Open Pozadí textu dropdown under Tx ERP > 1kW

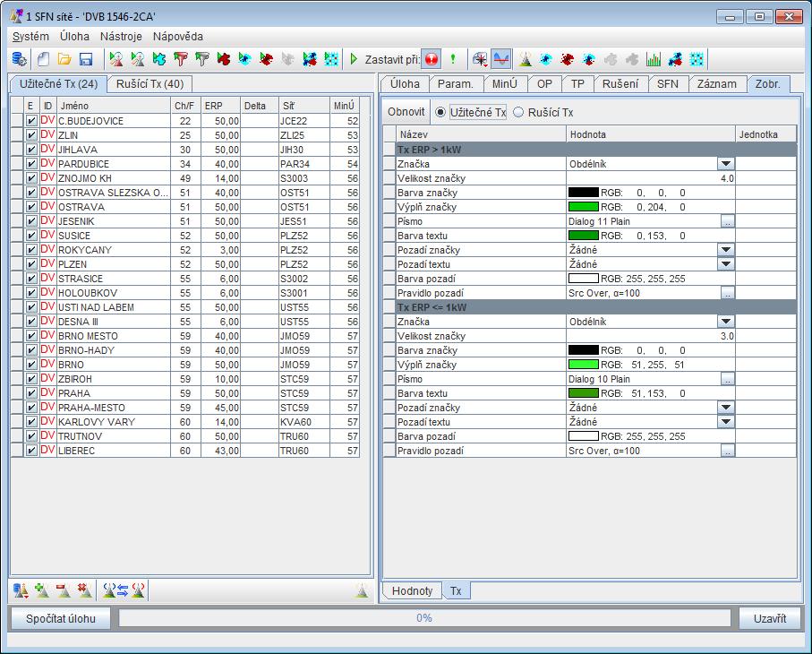[x=726, y=264]
